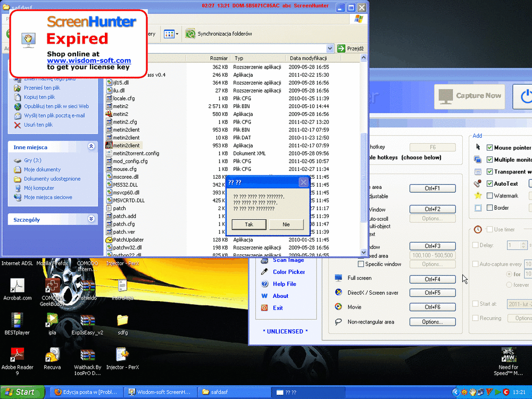Image resolution: width=532 pixels, height=399 pixels.
Task: Disable AutoText checkbox
Action: pyautogui.click(x=489, y=184)
